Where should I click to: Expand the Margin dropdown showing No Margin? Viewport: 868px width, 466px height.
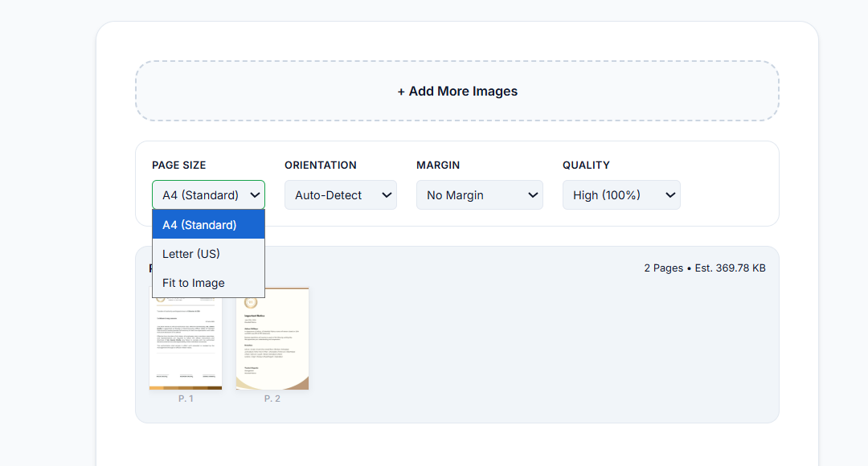point(479,194)
